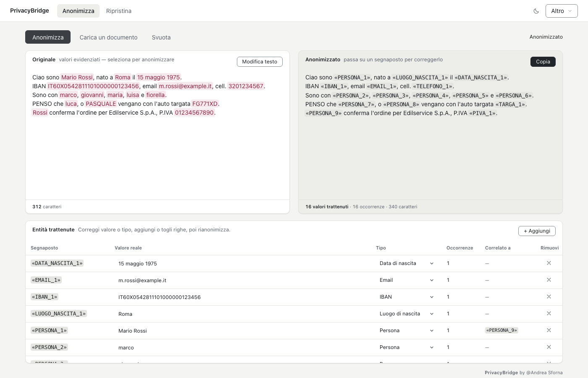Click «PIVA_1» placeholder in anonymized text
The image size is (588, 378).
click(483, 113)
